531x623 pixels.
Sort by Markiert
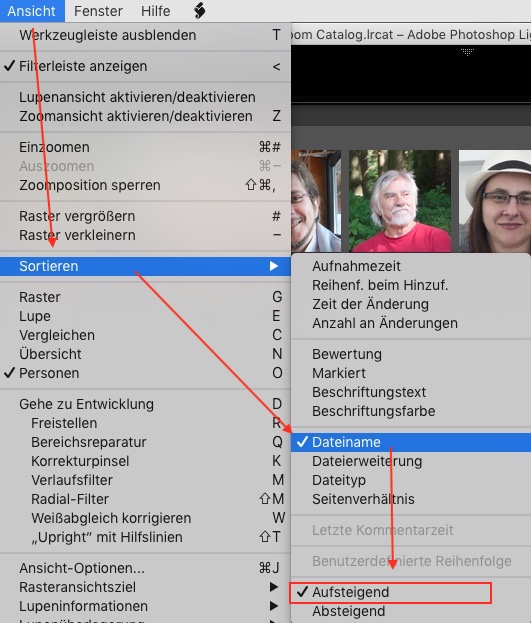coord(411,373)
